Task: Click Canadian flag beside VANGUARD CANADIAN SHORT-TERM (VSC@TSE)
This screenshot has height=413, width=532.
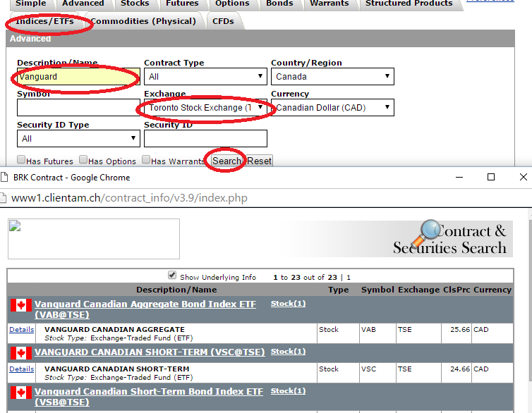Action: 20,352
